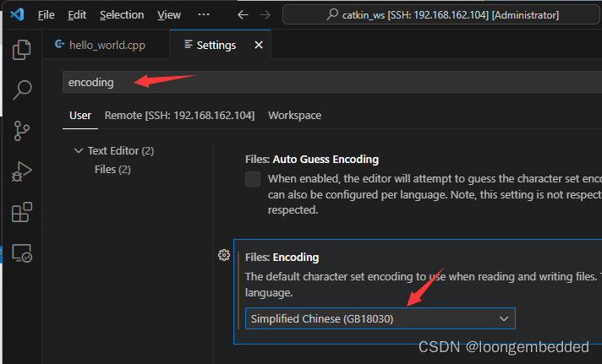Open the Files Encoding setting gear menu
Viewport: 602px width, 364px height.
224,255
